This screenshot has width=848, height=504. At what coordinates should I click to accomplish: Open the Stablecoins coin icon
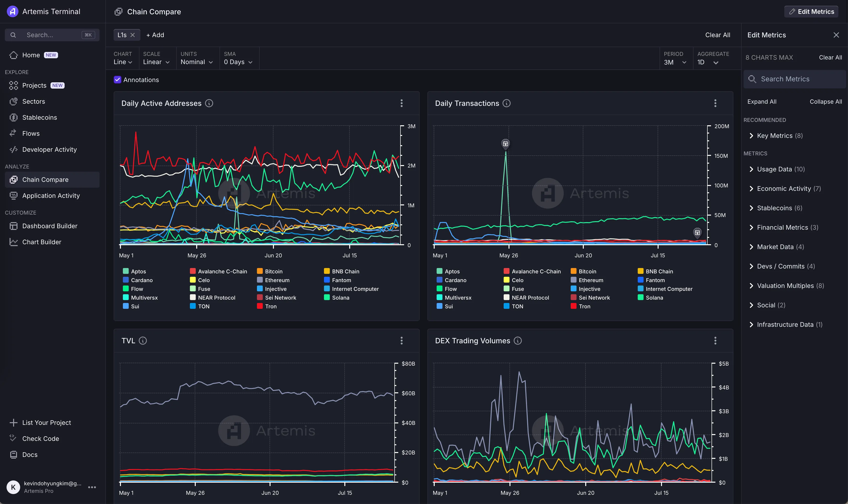14,118
